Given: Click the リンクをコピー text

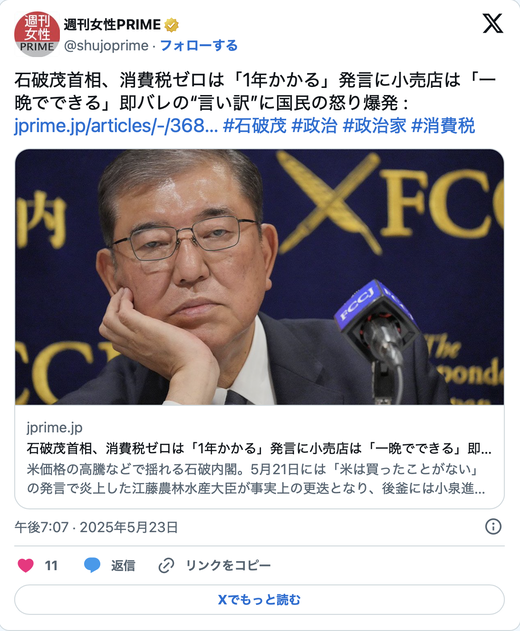Looking at the screenshot, I should 228,565.
